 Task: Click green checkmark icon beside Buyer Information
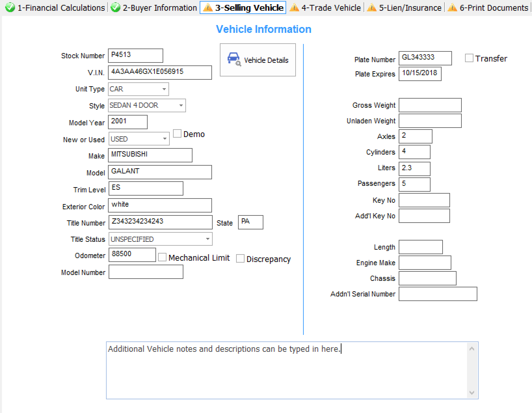(115, 7)
